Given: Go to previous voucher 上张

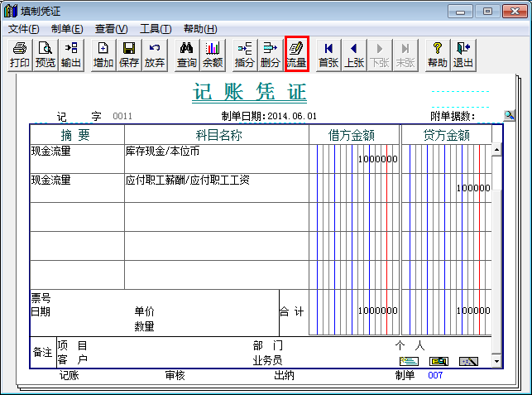Looking at the screenshot, I should pos(354,55).
